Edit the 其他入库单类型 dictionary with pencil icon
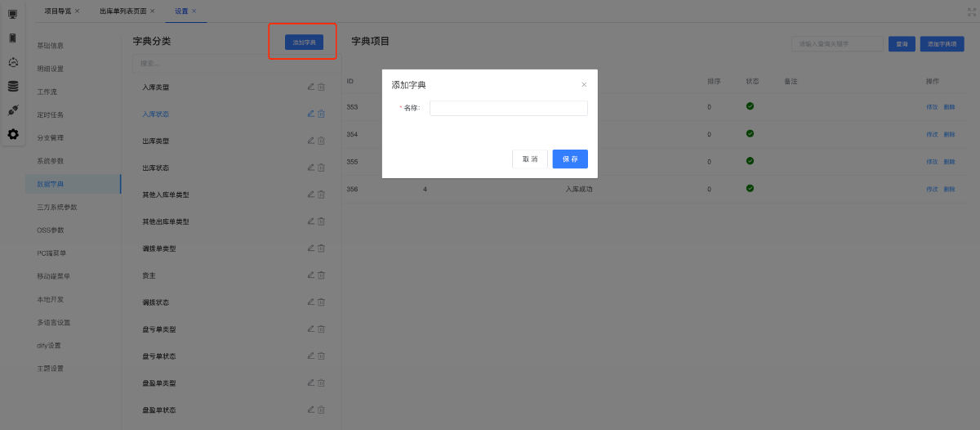The image size is (980, 430). pos(310,194)
